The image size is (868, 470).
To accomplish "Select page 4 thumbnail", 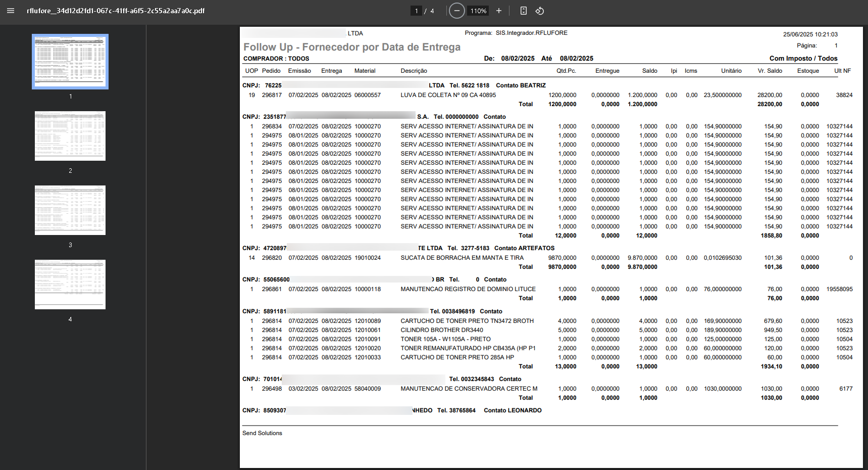I will point(70,285).
